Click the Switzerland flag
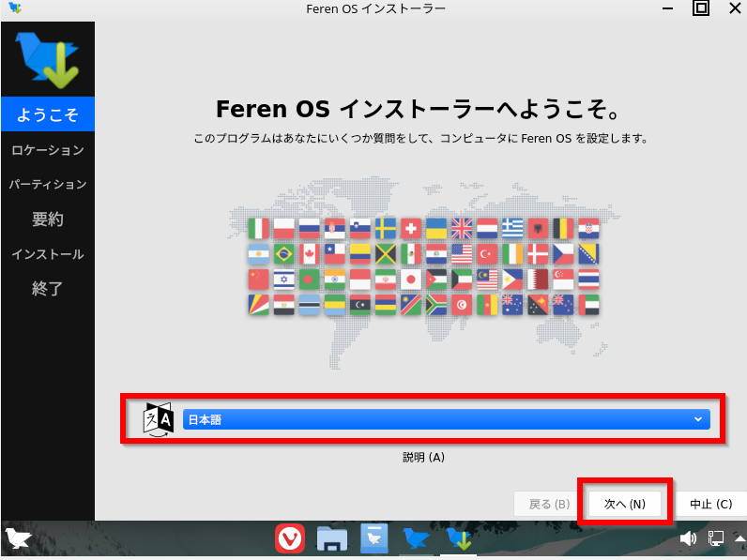Screen dimensions: 747x560 pyautogui.click(x=411, y=229)
